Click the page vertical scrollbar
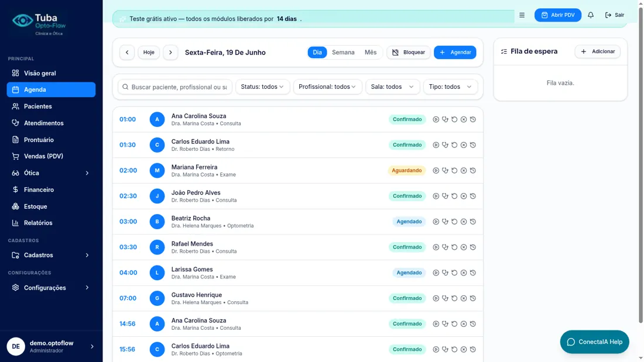This screenshot has width=644, height=362. click(640, 164)
